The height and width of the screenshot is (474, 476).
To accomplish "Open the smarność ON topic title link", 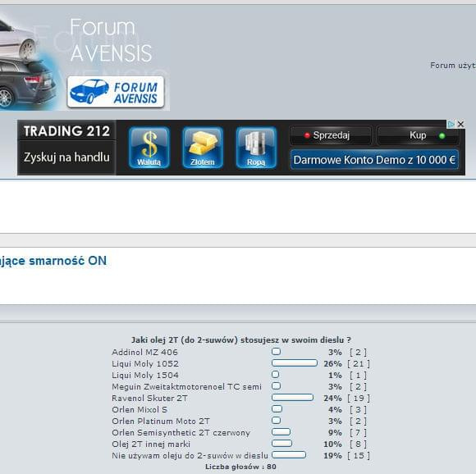I will (53, 261).
